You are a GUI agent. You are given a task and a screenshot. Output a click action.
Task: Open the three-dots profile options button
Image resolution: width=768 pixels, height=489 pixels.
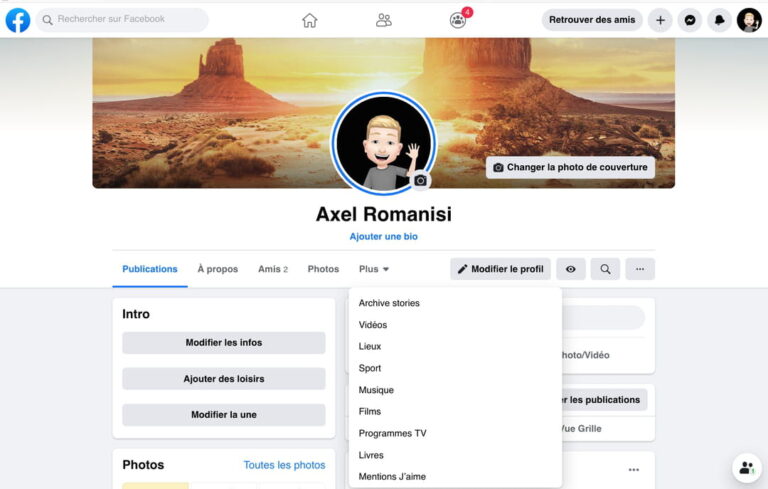(x=640, y=269)
